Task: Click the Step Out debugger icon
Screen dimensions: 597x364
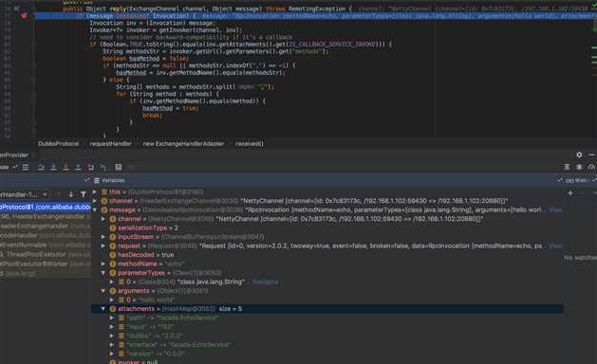Action: point(78,167)
